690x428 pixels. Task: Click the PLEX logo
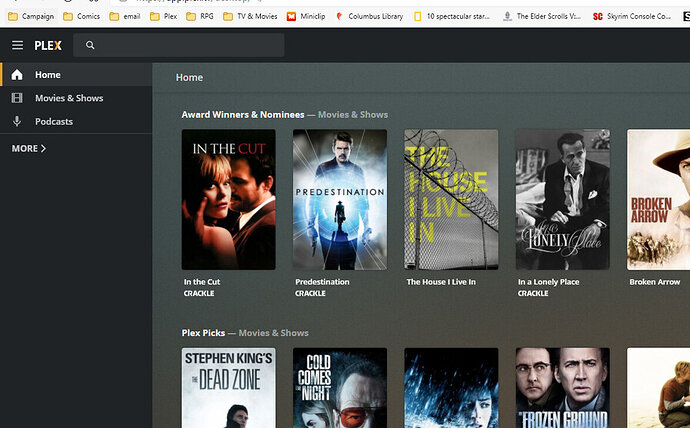tap(48, 45)
